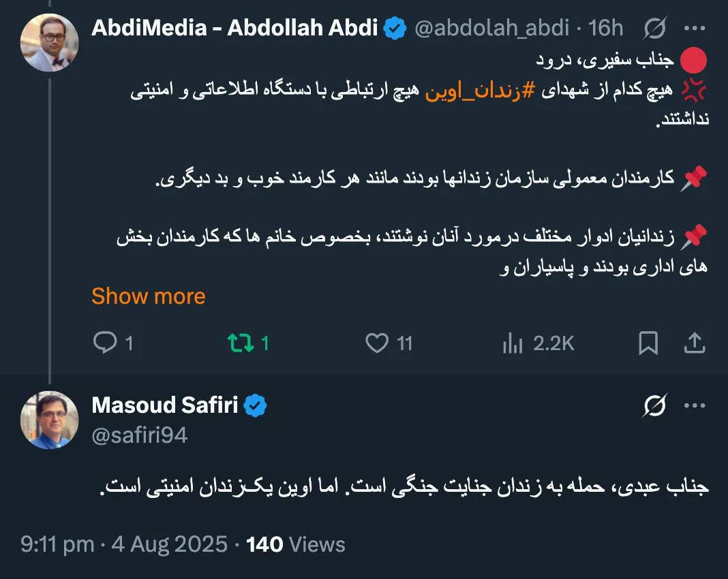Share AbdiMedia's tweet
The width and height of the screenshot is (728, 579).
click(695, 343)
